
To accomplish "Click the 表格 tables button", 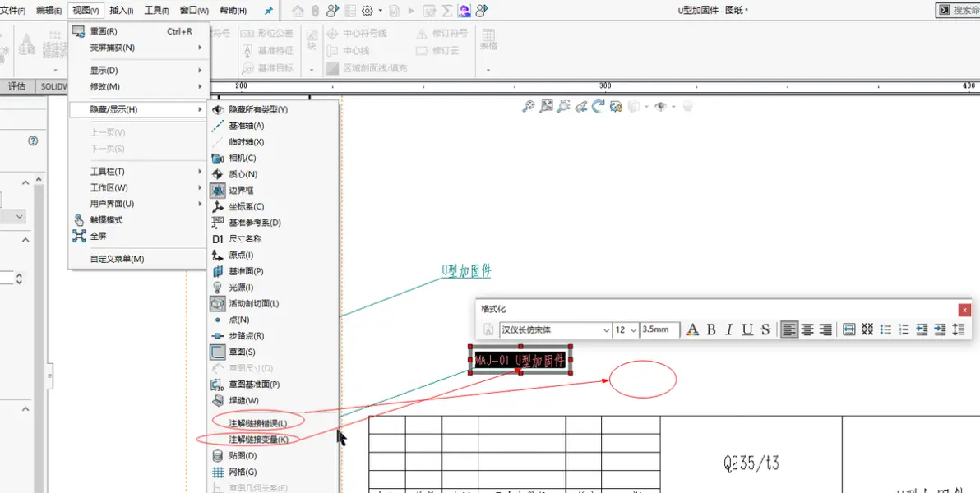I will [x=488, y=39].
